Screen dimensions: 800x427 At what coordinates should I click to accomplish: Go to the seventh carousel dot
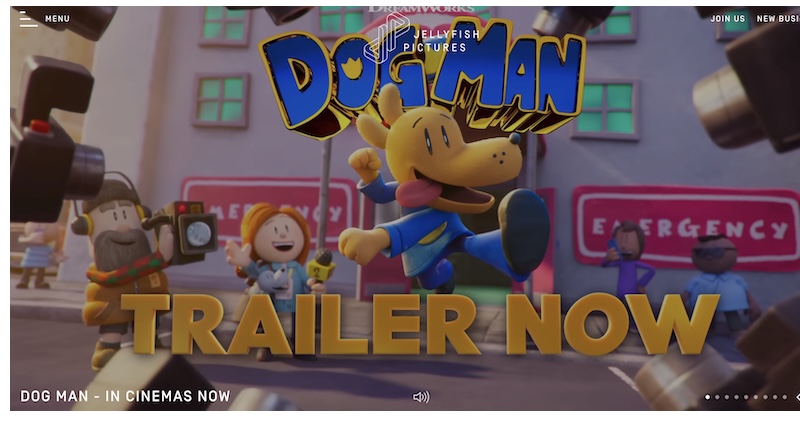pos(765,397)
